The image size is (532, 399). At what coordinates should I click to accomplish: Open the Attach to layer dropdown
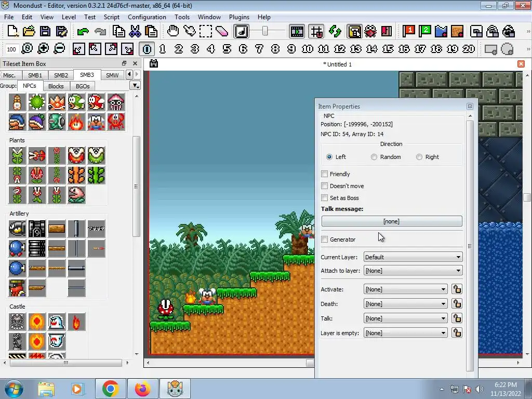[413, 271]
